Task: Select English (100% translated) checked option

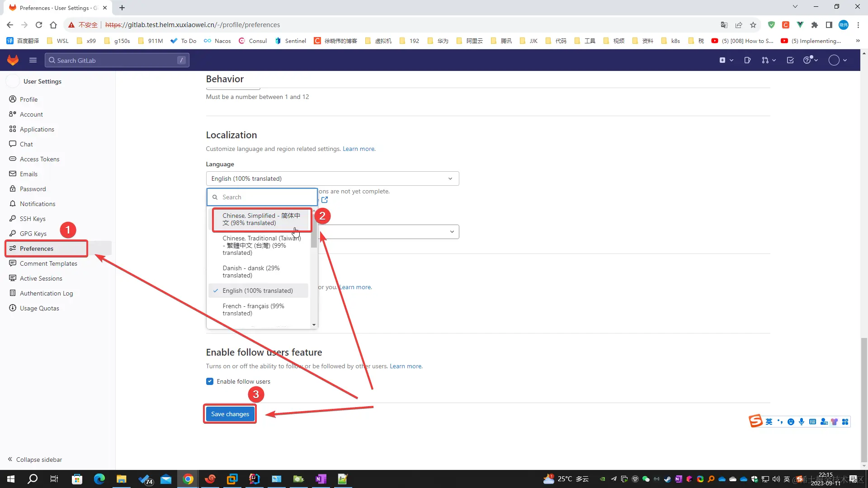Action: click(x=258, y=291)
